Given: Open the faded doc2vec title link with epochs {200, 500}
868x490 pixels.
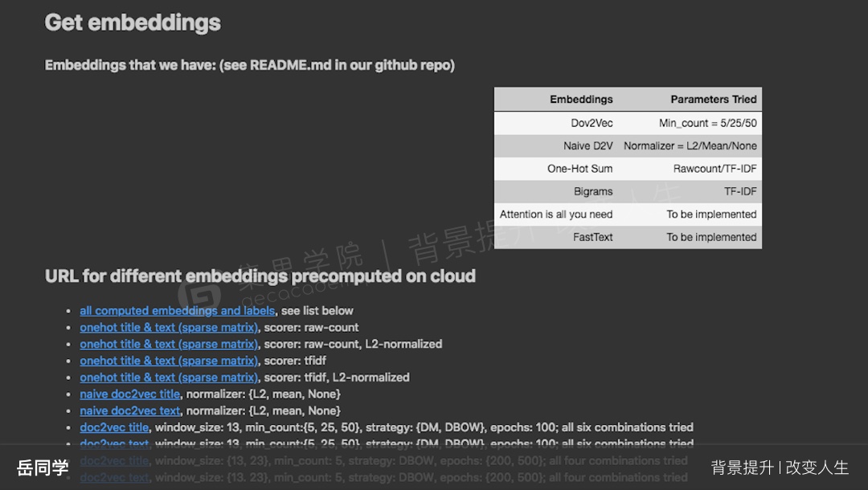Looking at the screenshot, I should 114,460.
